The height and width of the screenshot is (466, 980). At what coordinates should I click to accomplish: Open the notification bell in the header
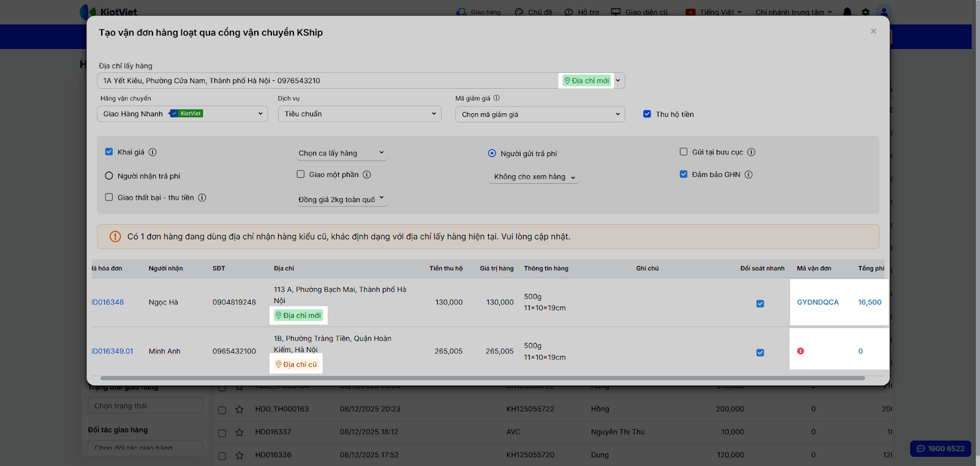[847, 12]
